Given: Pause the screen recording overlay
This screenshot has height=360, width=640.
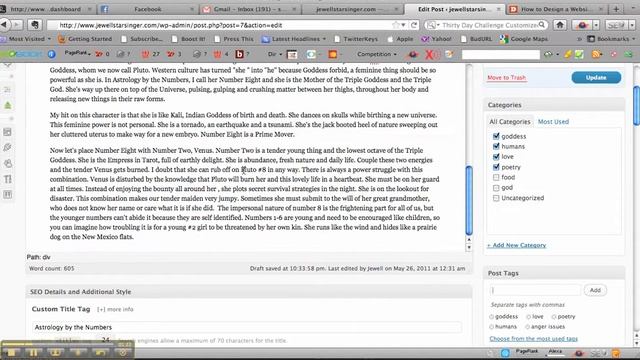Looking at the screenshot, I should coord(33,352).
